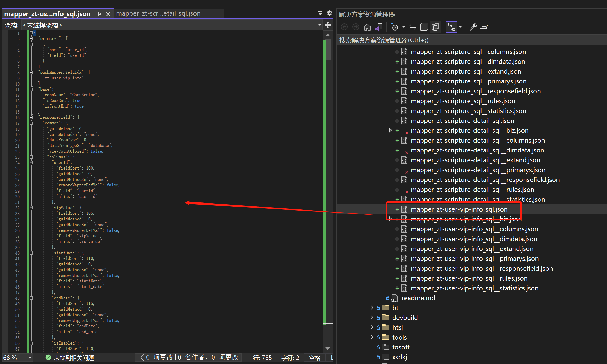
Task: Click missing-file icon of mapper_zt-scripture-detail_sql__rules.json
Action: (x=404, y=190)
